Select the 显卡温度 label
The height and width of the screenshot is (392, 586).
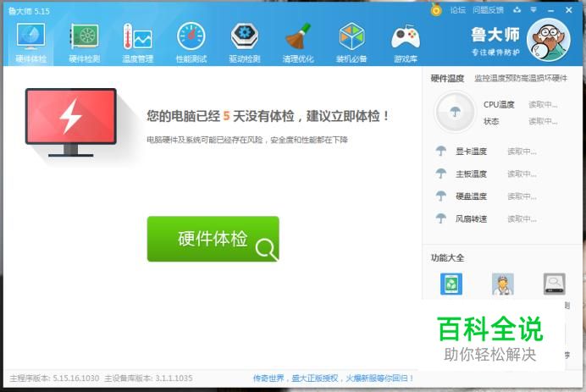click(471, 152)
